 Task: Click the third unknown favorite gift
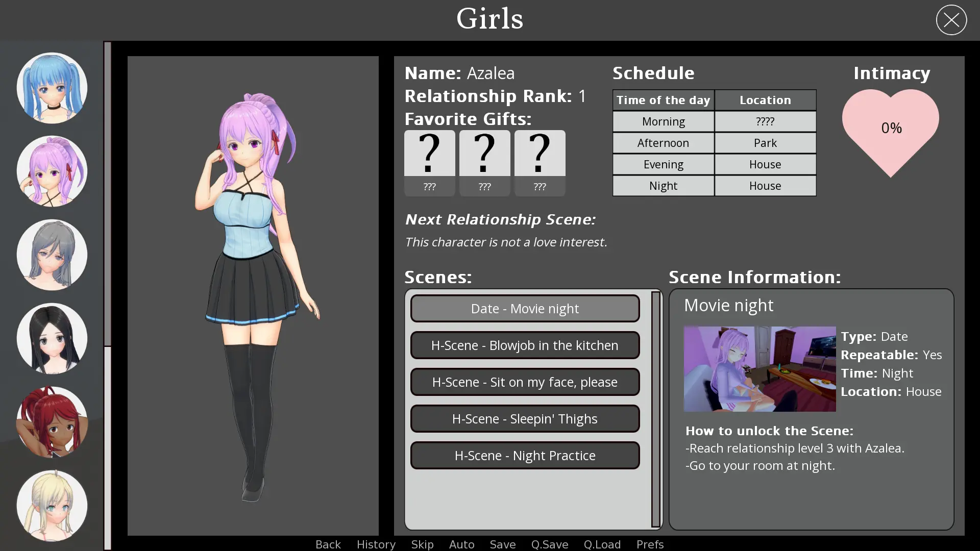540,162
